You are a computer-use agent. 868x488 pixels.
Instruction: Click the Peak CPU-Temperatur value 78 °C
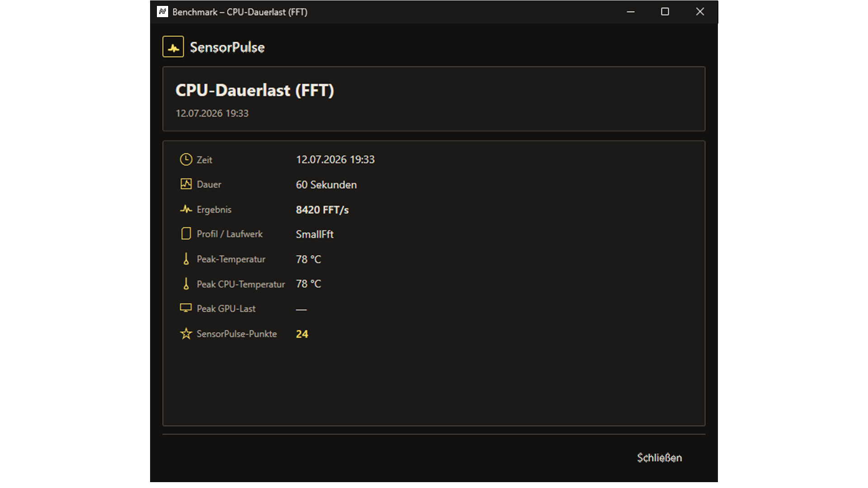pos(308,284)
